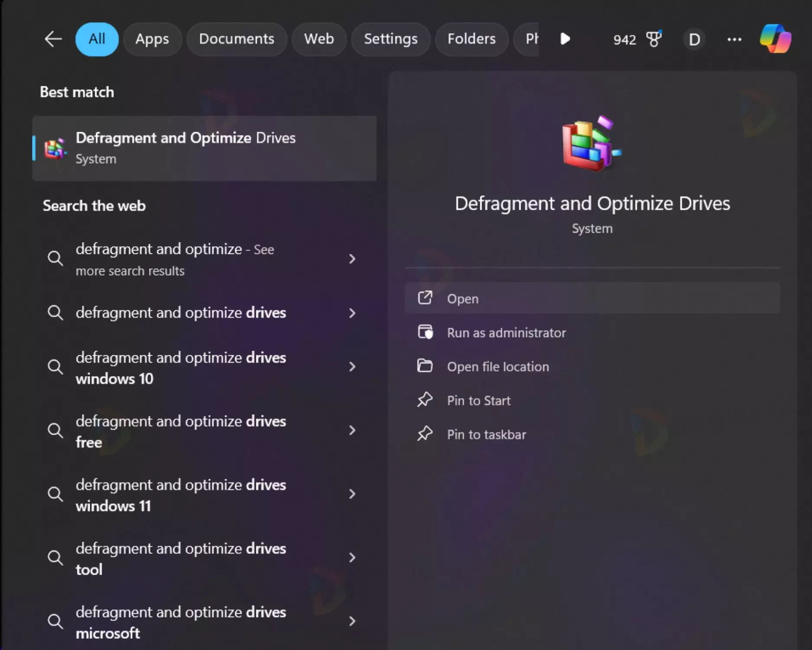Select 'defragment and optimize drives tool' suggestion
Image resolution: width=812 pixels, height=650 pixels.
pos(204,559)
